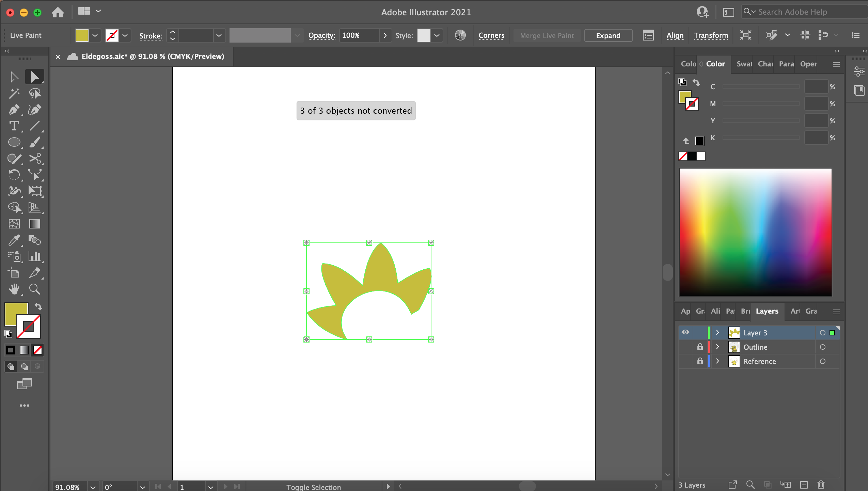Image resolution: width=868 pixels, height=491 pixels.
Task: Select the Eyedropper tool
Action: (14, 240)
